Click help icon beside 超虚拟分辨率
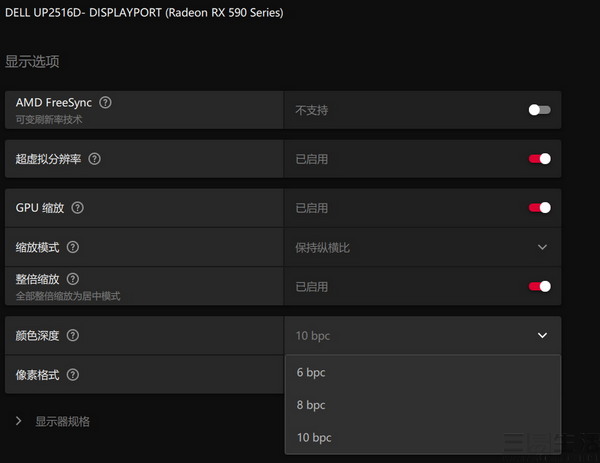This screenshot has width=600, height=463. pos(95,159)
